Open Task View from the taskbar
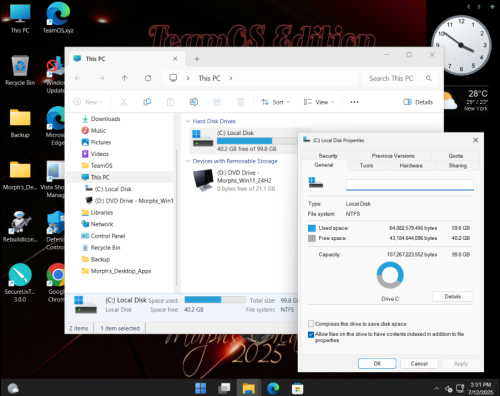Screen dimensions: 500x396 click(x=224, y=388)
